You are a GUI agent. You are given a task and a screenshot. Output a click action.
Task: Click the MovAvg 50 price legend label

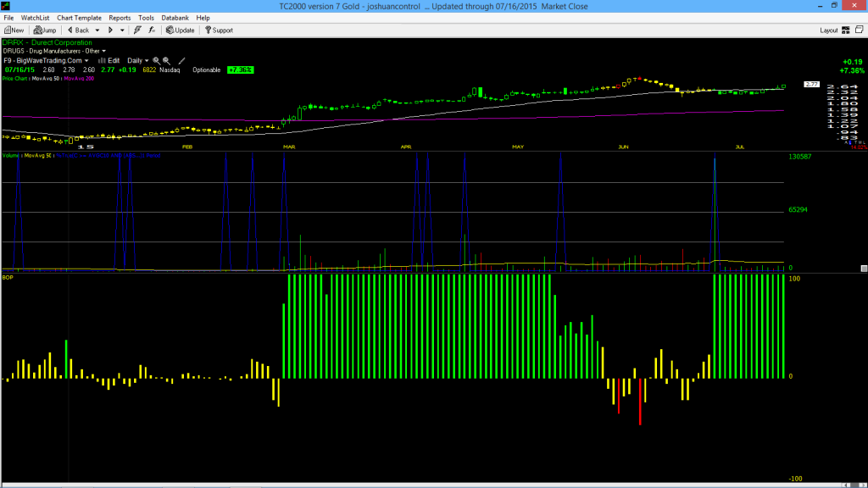pyautogui.click(x=46, y=79)
